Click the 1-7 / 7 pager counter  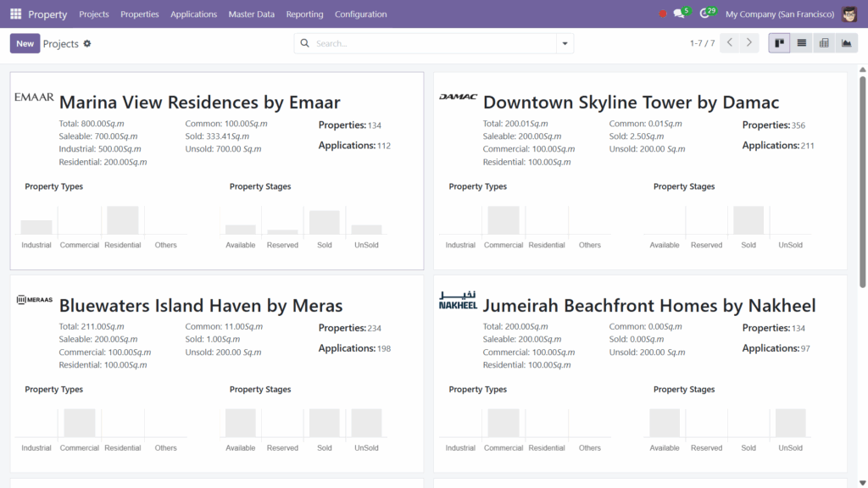pyautogui.click(x=702, y=43)
